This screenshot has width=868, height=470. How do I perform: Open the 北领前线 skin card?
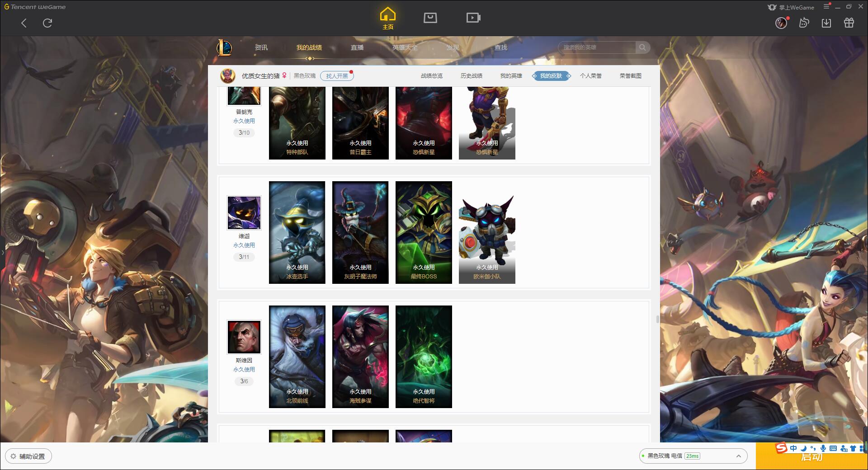pyautogui.click(x=297, y=357)
